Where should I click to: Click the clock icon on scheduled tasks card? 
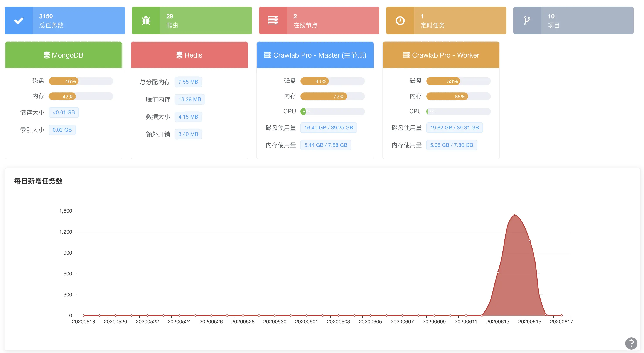[x=400, y=20]
